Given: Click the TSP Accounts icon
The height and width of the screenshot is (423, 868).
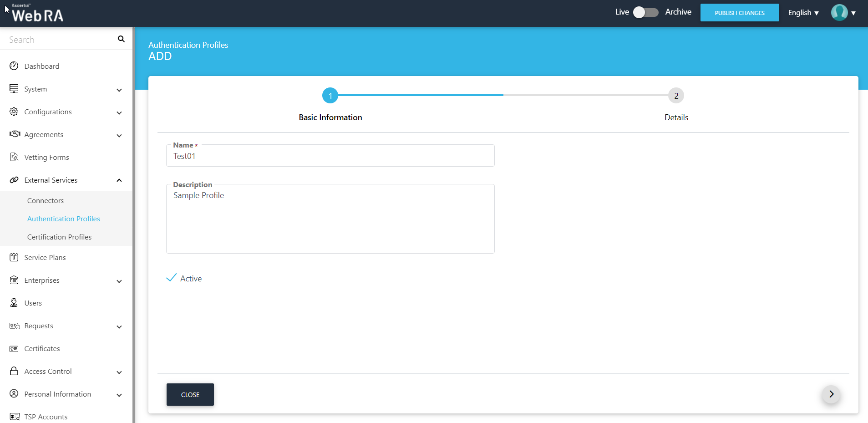Looking at the screenshot, I should click(14, 417).
